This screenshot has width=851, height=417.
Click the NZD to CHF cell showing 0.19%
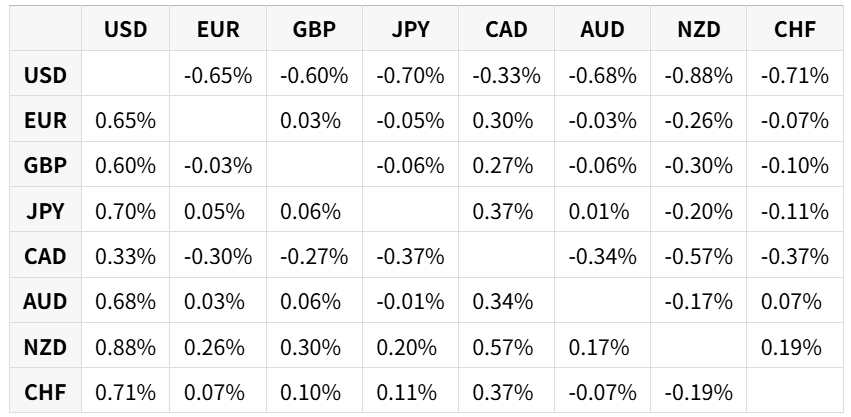[x=795, y=345]
